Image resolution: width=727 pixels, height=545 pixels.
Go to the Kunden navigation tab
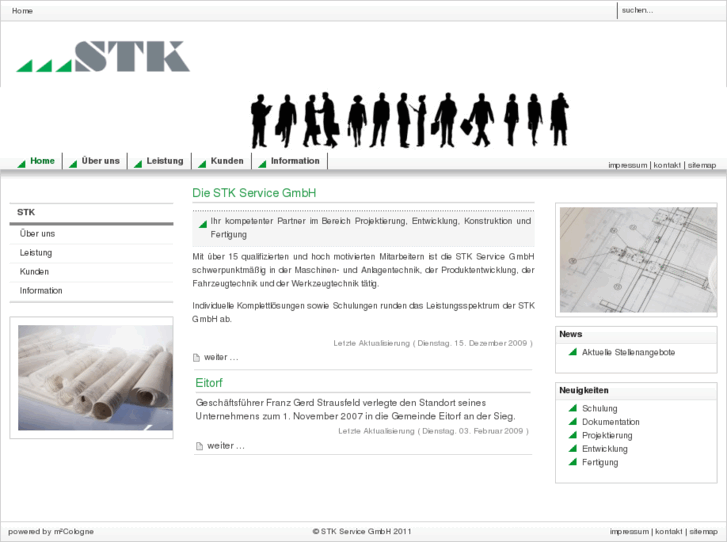pyautogui.click(x=227, y=161)
